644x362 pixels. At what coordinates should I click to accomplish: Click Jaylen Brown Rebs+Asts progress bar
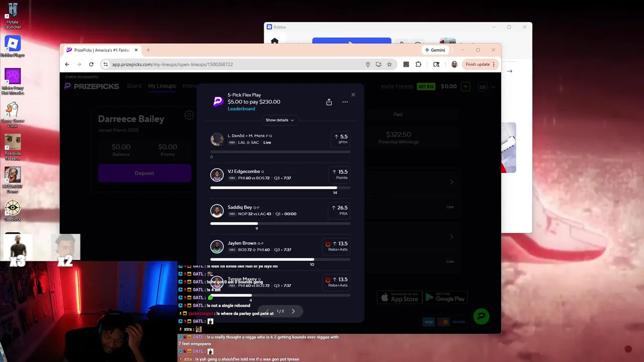click(280, 259)
